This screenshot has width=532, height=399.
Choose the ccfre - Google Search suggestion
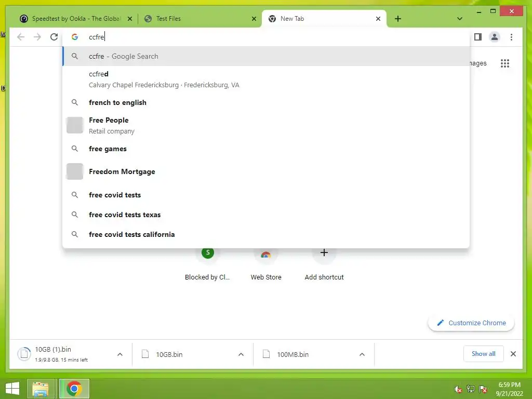pos(266,56)
